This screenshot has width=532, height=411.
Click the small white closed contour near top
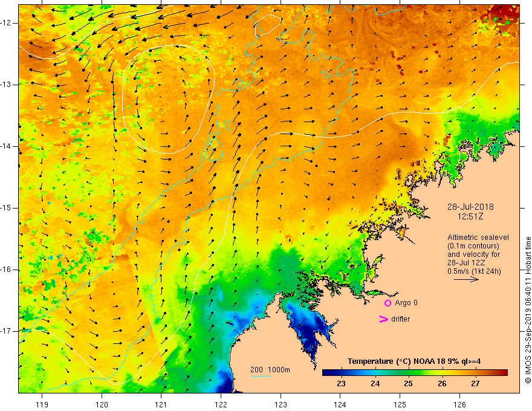(x=268, y=25)
